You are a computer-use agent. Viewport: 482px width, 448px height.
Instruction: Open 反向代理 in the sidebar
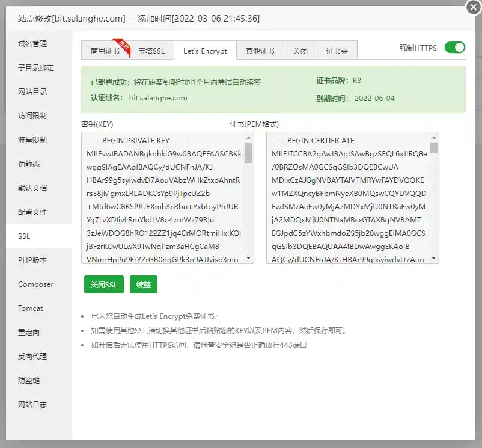(32, 357)
